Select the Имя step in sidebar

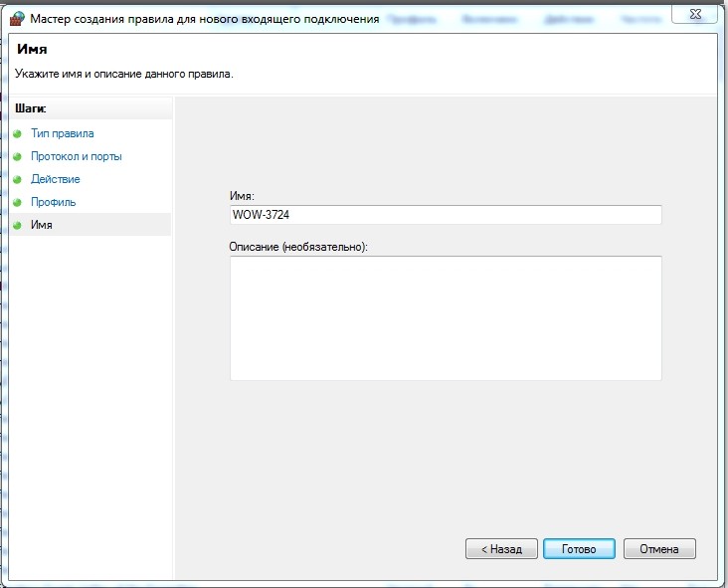coord(42,226)
